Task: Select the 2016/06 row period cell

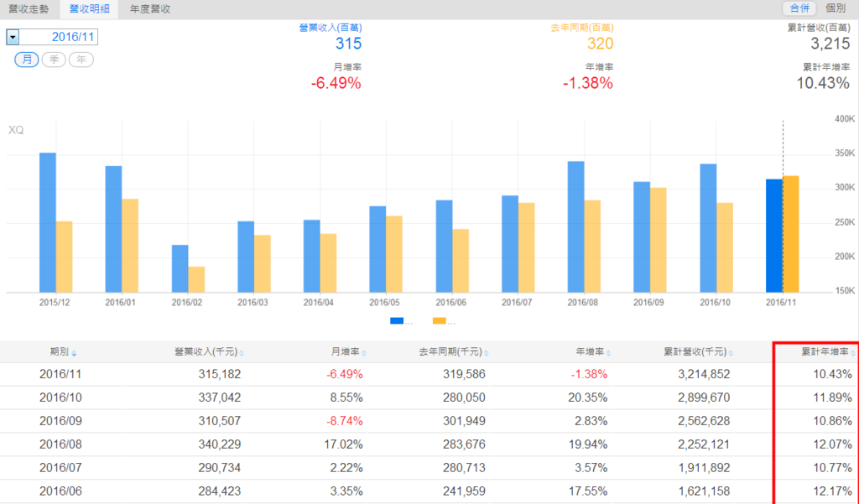Action: pyautogui.click(x=60, y=491)
